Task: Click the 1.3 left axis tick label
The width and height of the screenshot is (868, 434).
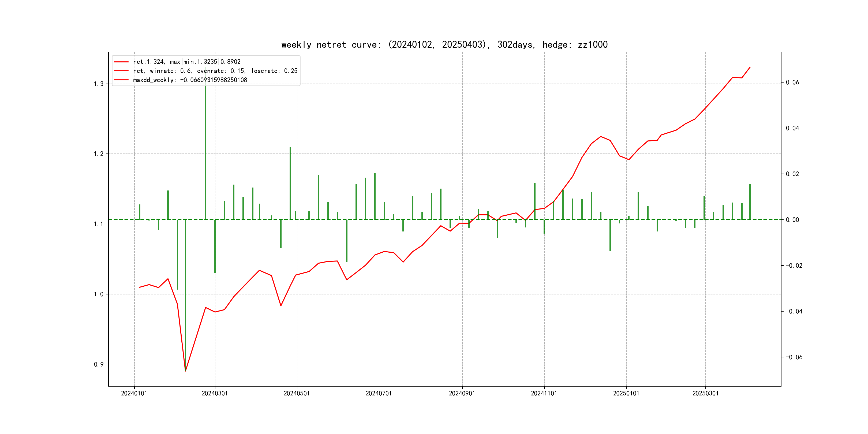Action: point(98,84)
